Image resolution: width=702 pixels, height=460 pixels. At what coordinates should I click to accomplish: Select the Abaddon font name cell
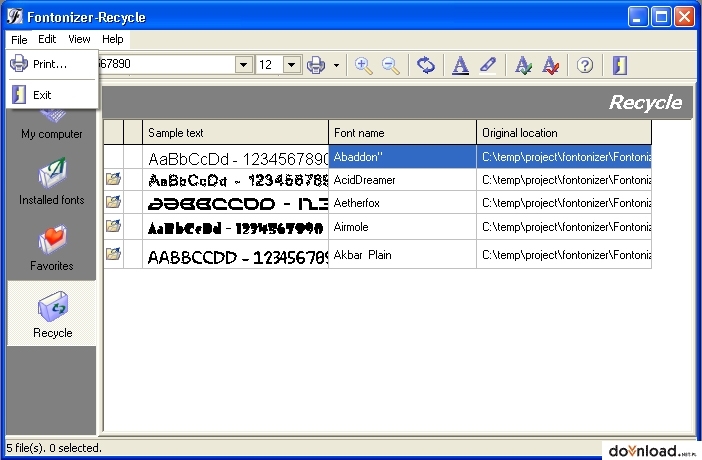(x=402, y=157)
